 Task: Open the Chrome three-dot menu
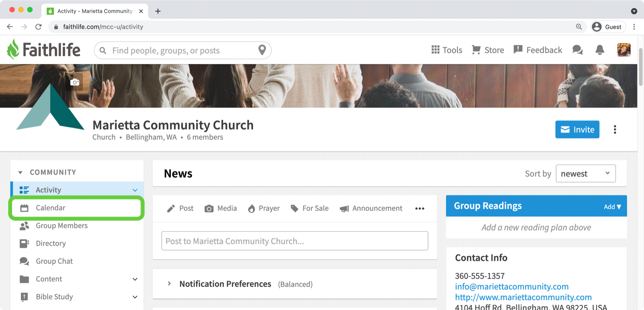(634, 27)
